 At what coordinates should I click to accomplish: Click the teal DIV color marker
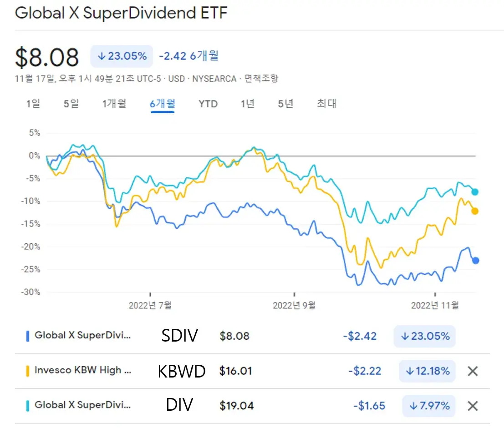[x=28, y=406]
